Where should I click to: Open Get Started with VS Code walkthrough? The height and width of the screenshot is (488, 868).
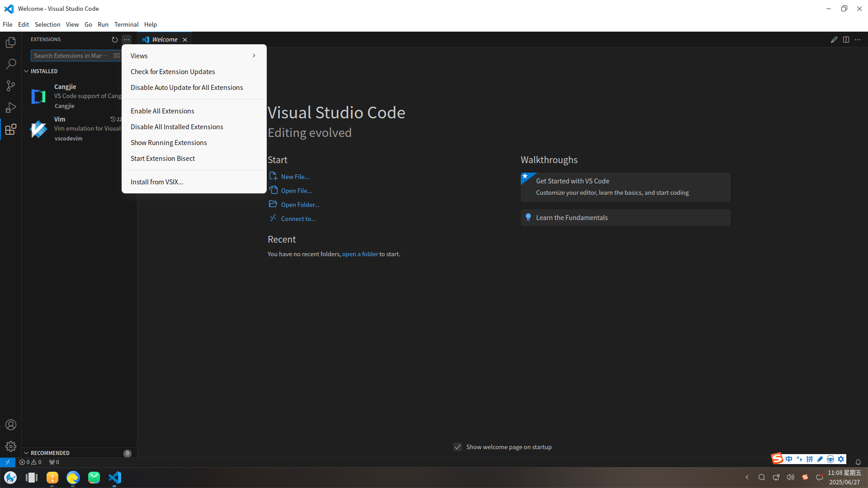point(625,187)
